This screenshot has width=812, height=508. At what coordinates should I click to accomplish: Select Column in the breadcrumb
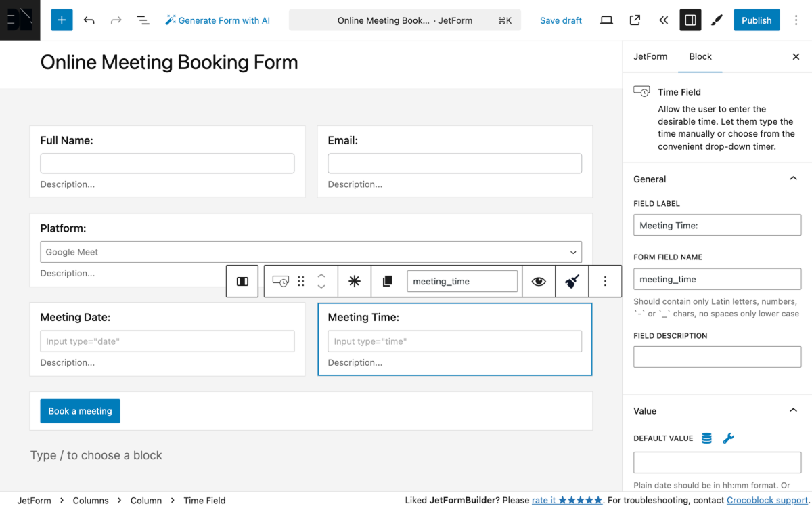click(x=146, y=500)
